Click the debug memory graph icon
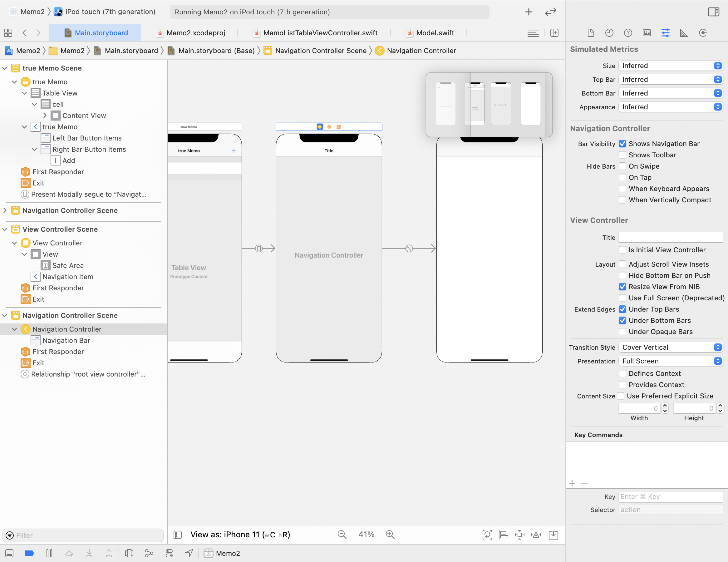The image size is (728, 562). (x=149, y=553)
